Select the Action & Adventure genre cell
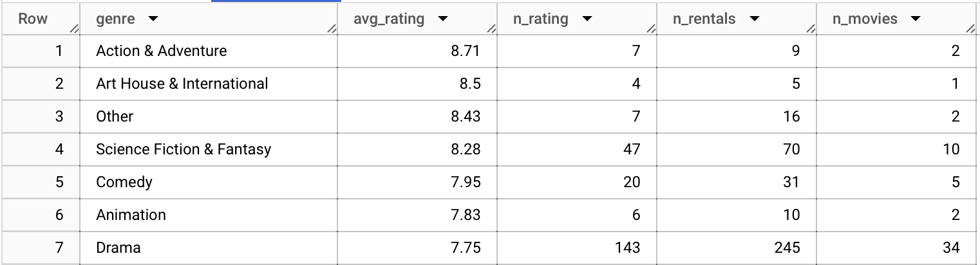 click(209, 51)
